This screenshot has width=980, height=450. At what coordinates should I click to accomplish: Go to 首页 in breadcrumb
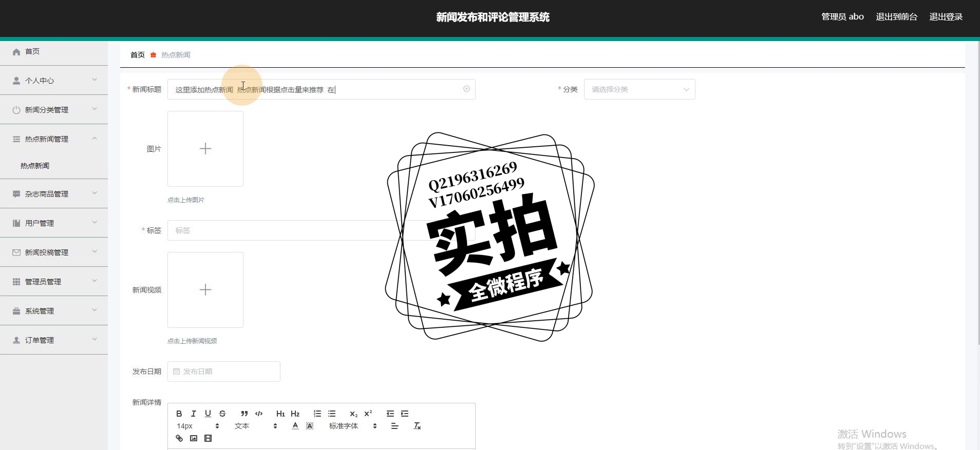tap(137, 55)
